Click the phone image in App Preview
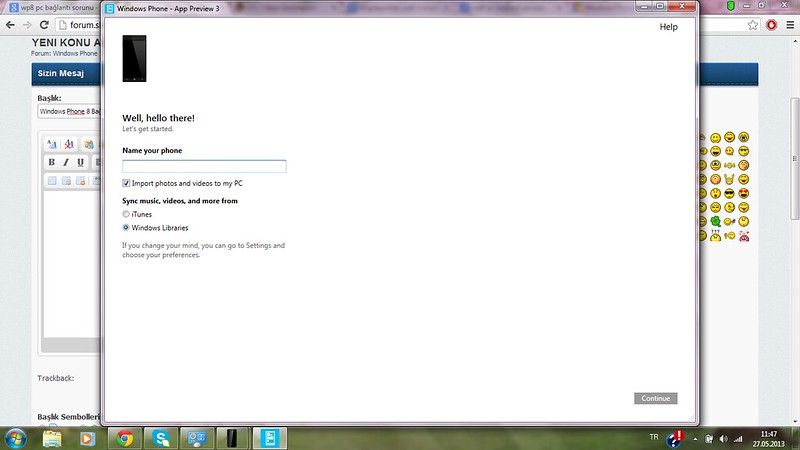Viewport: 800px width, 450px height. pos(134,58)
